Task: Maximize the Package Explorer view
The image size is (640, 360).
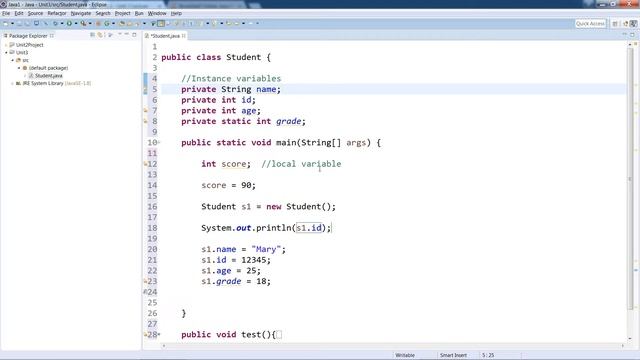Action: (x=134, y=35)
